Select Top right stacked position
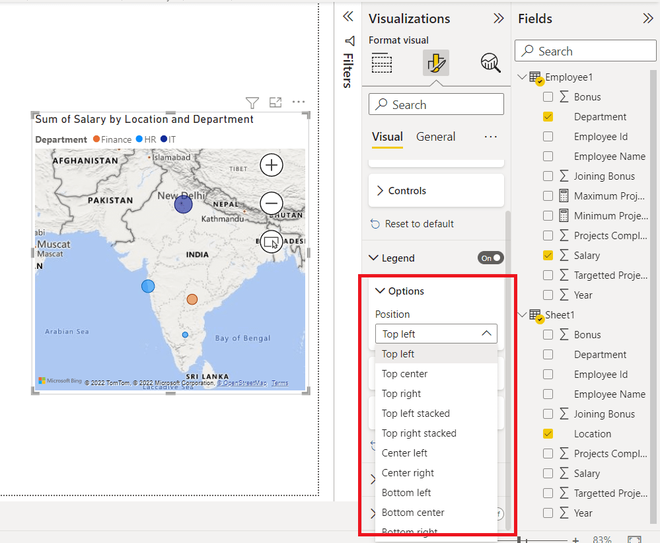Viewport: 660px width, 543px height. 436,433
